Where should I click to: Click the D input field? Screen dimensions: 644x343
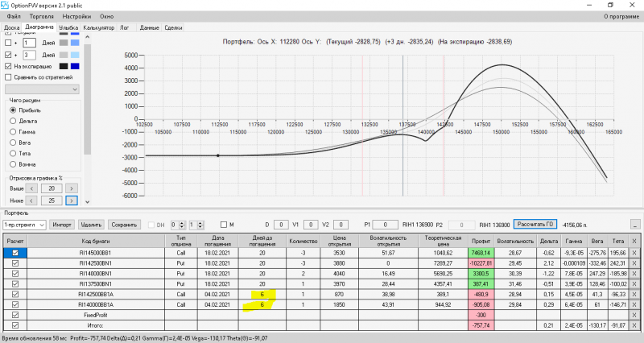click(x=281, y=225)
